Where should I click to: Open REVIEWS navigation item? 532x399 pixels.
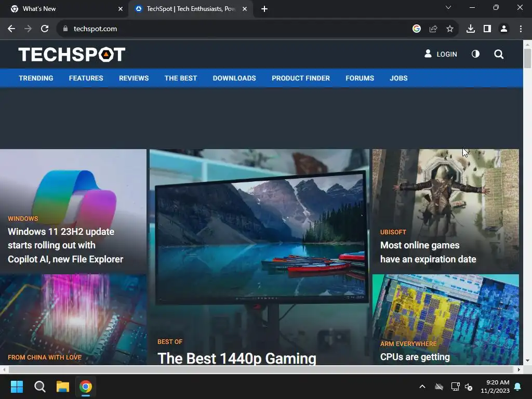point(134,78)
